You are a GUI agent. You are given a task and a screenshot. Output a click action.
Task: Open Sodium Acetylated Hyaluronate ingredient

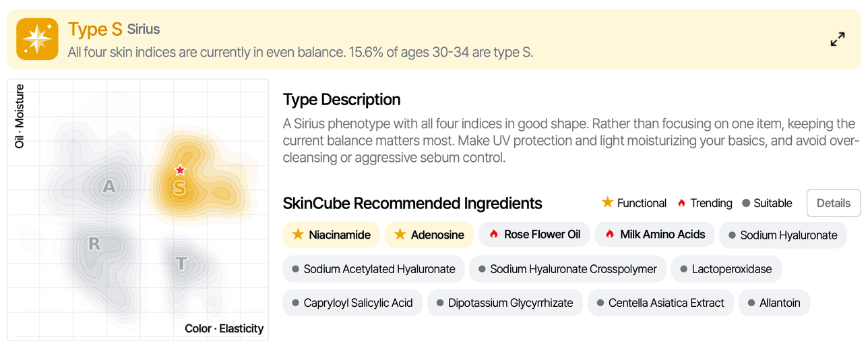pos(373,268)
